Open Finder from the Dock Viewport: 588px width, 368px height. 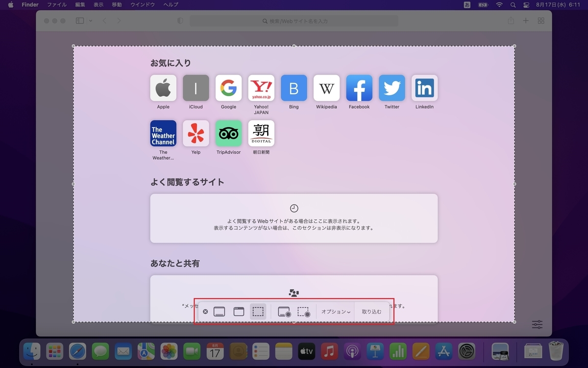(x=32, y=351)
